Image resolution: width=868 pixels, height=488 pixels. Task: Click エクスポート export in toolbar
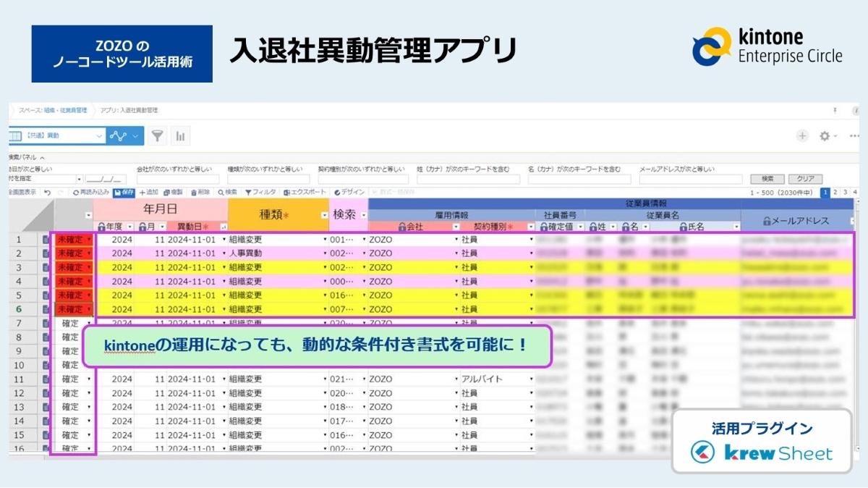[306, 193]
